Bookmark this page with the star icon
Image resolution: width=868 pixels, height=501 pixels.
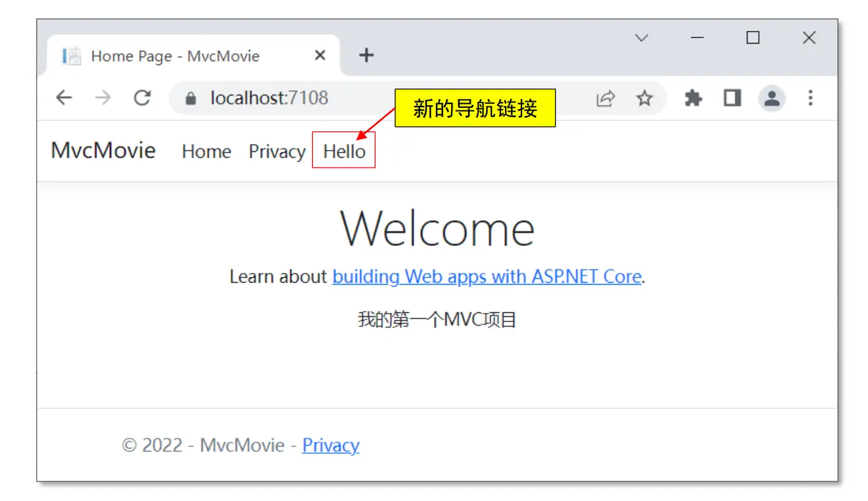(x=644, y=99)
